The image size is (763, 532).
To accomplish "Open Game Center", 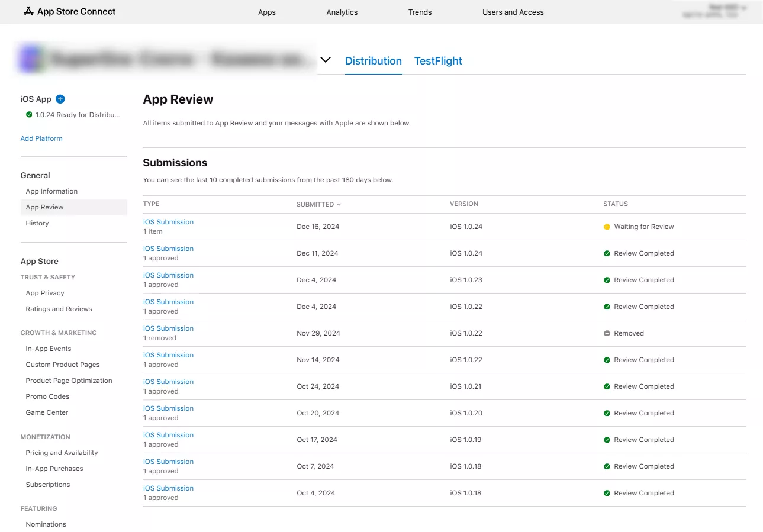I will [x=47, y=412].
